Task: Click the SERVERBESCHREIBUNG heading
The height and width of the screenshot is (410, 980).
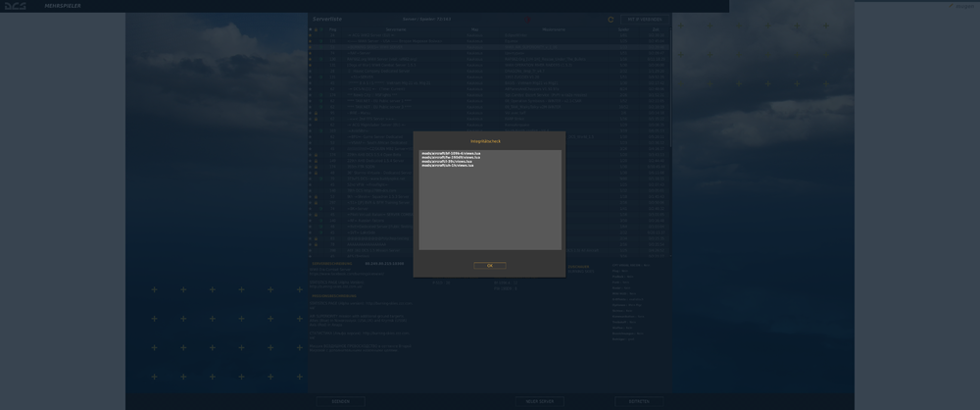Action: [334, 264]
